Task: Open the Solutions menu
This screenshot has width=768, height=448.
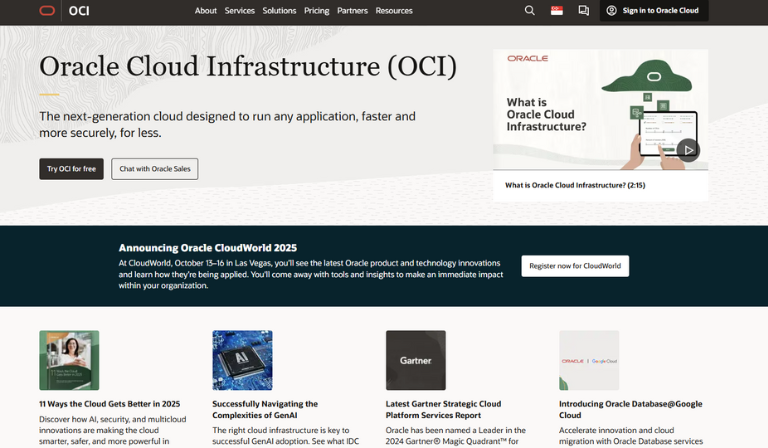Action: (279, 10)
